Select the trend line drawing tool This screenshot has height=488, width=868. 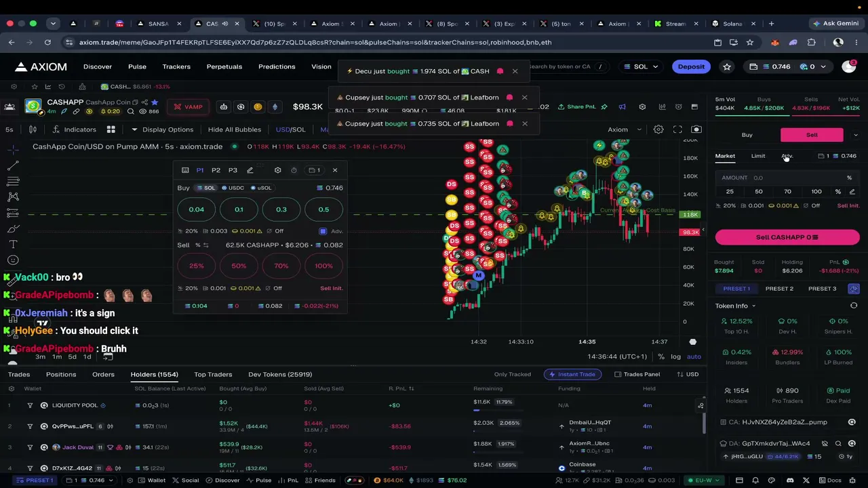tap(13, 165)
